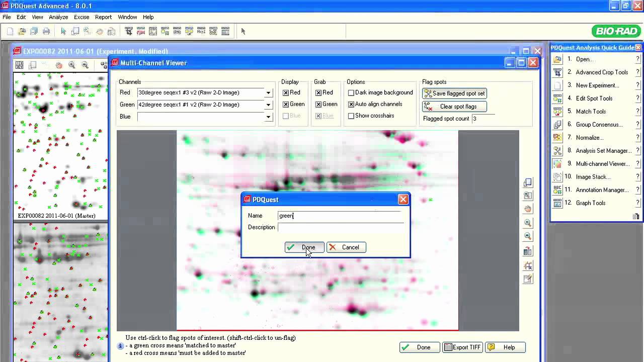Viewport: 644px width, 362px height.
Task: Click Done button at bottom of viewer
Action: tap(419, 347)
